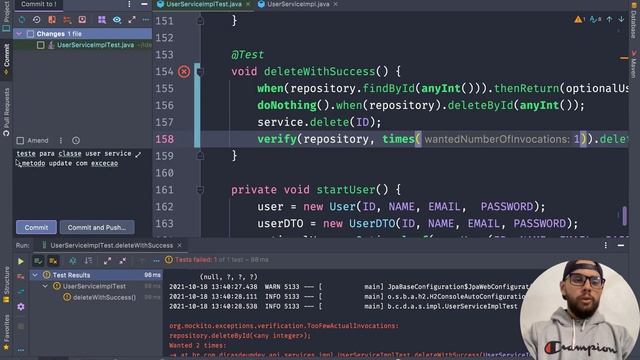Open the Project tool window
The image size is (640, 360).
point(6,16)
